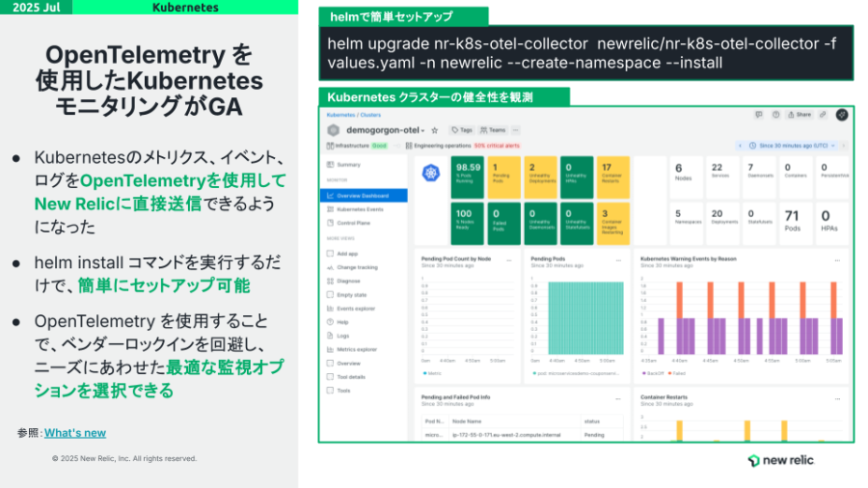Open the Pending and Failed Pod Info ellipsis menu
The height and width of the screenshot is (488, 868).
[x=618, y=398]
